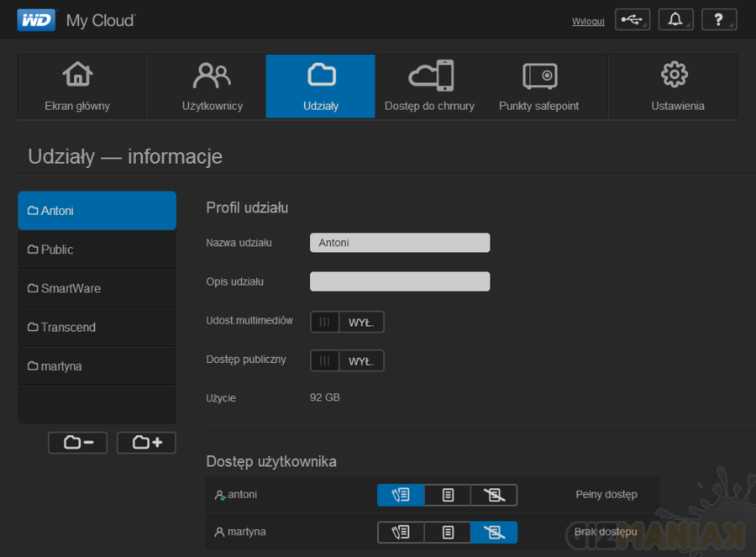Image resolution: width=756 pixels, height=557 pixels.
Task: Open the notifications bell icon
Action: tap(675, 20)
